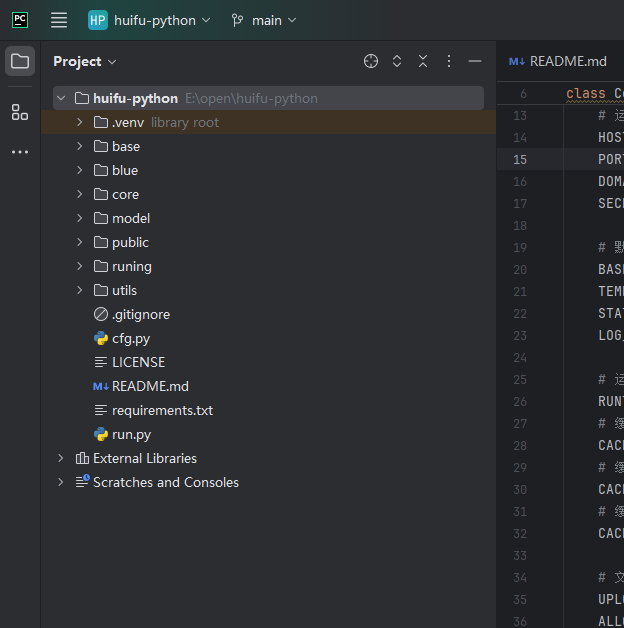Click the Python icon beside cfg.py

click(101, 338)
